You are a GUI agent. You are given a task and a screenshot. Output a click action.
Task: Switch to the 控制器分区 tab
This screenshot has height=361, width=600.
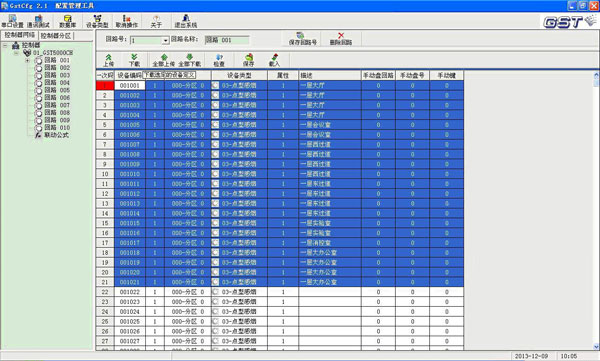(x=56, y=36)
